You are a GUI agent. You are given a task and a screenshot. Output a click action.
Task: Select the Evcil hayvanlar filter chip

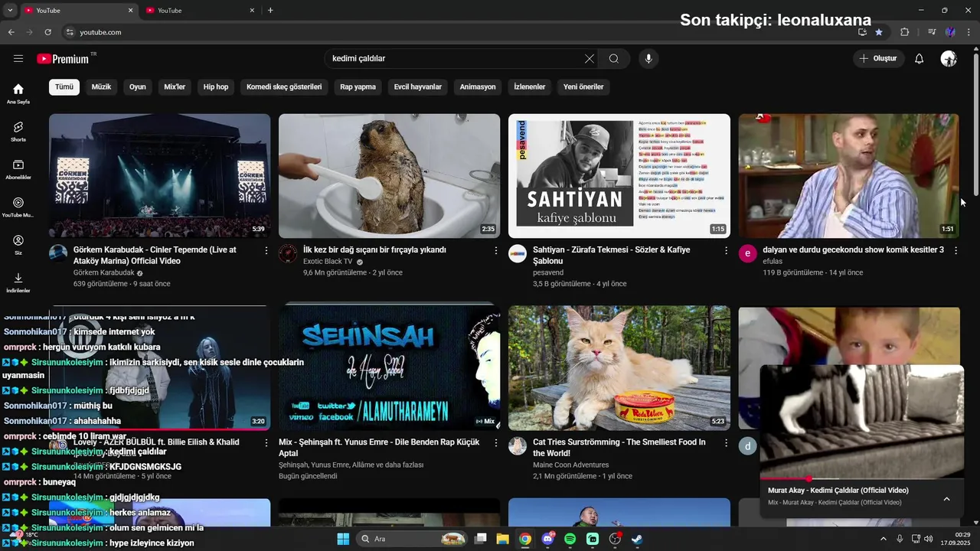418,86
